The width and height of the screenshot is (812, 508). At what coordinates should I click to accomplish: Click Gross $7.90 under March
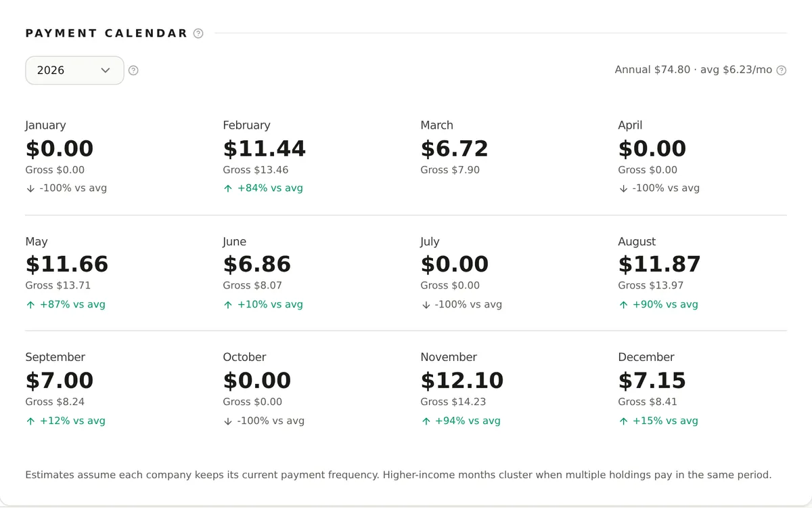click(x=450, y=170)
